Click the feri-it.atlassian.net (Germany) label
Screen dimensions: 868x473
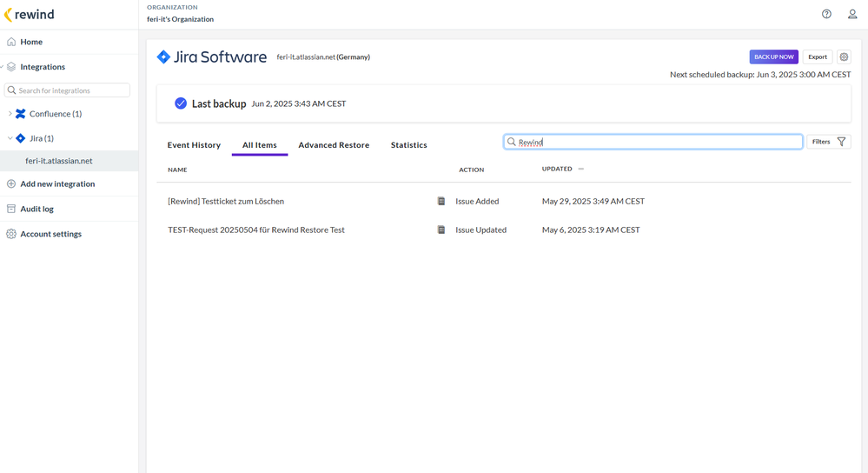pos(323,57)
